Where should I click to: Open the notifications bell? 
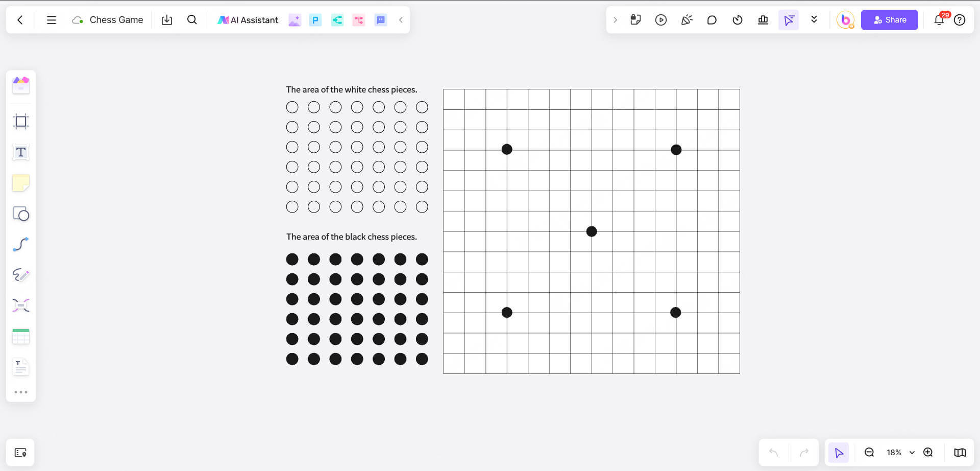click(939, 20)
